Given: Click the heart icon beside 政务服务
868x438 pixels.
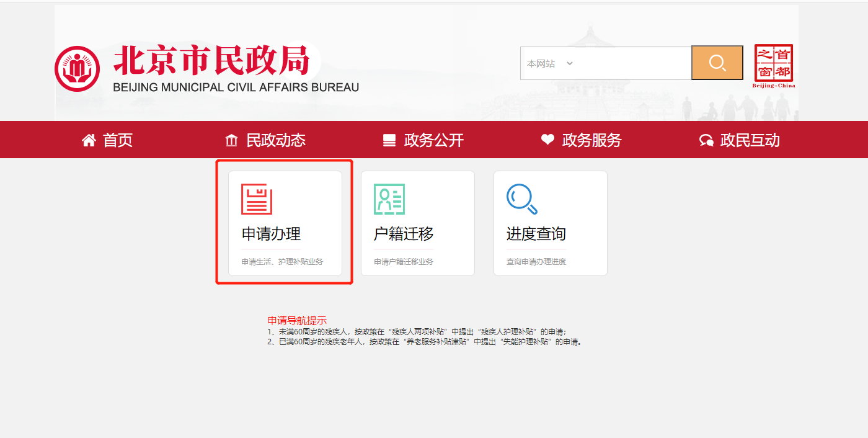Looking at the screenshot, I should [x=546, y=140].
